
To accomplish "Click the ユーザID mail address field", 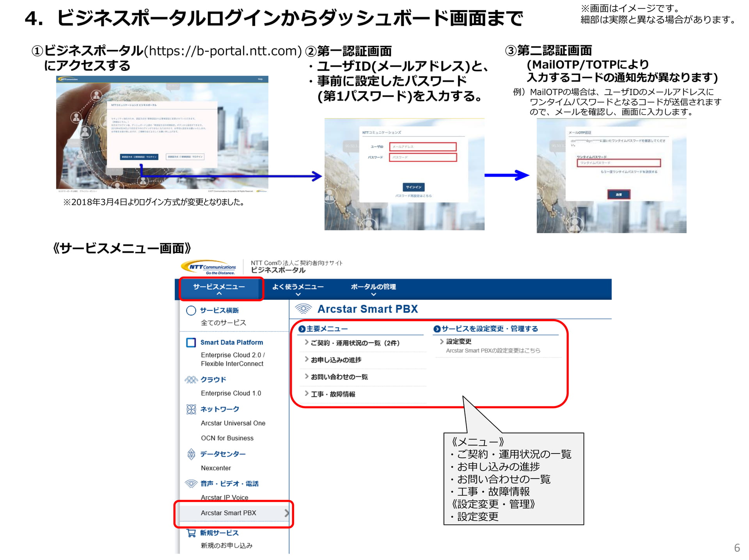I will [423, 147].
